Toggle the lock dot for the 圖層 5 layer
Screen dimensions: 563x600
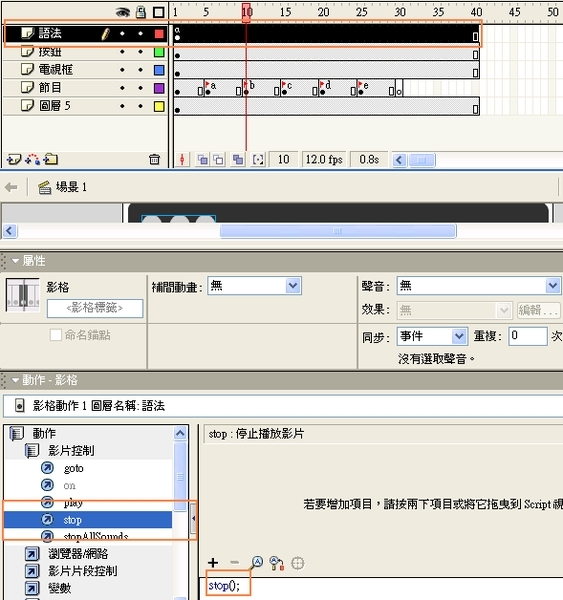[x=140, y=106]
